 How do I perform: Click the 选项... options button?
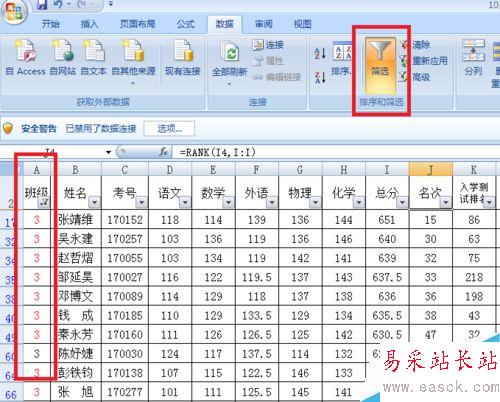tap(169, 128)
